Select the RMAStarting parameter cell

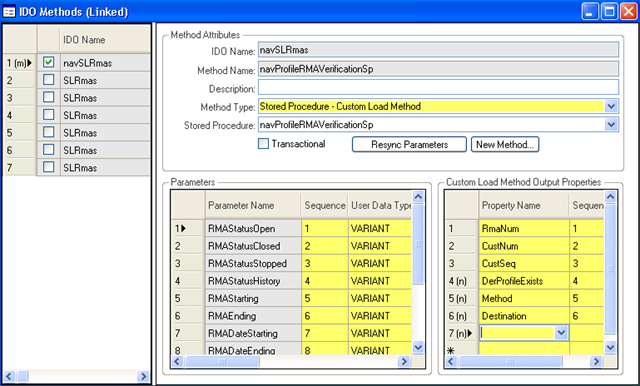(x=253, y=298)
